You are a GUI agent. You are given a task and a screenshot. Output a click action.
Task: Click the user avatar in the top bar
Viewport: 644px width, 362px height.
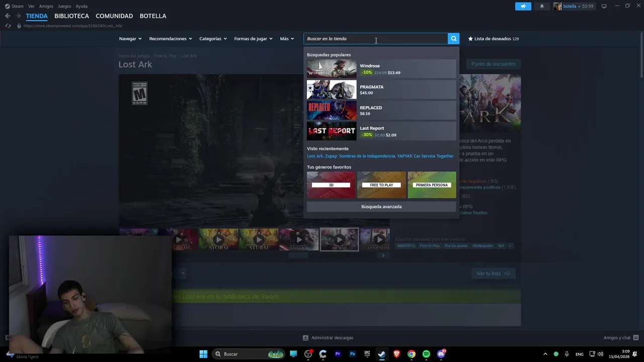click(x=557, y=7)
